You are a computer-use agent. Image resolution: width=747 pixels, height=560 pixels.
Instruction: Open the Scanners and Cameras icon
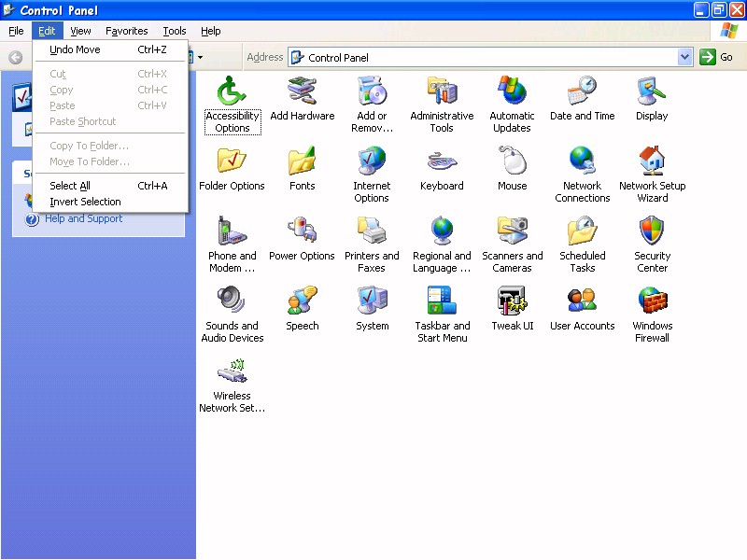tap(512, 230)
